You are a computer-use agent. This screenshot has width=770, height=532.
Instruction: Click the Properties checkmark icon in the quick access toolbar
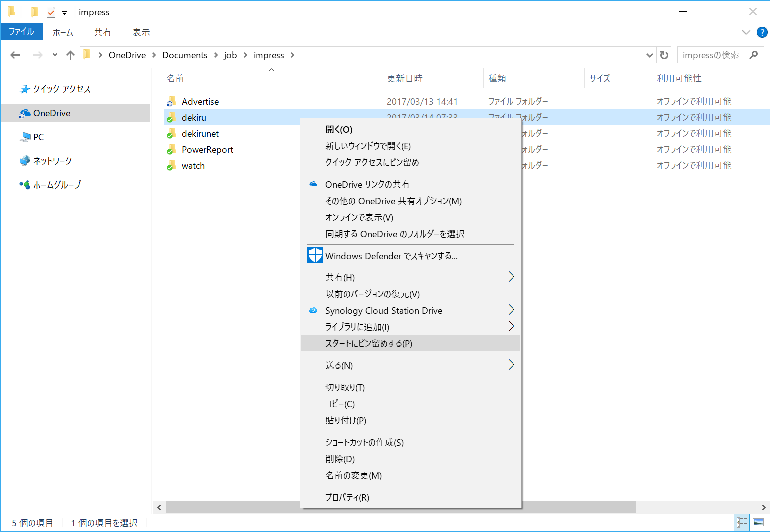[51, 12]
